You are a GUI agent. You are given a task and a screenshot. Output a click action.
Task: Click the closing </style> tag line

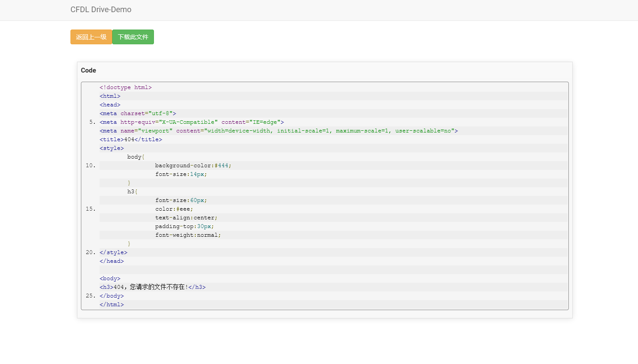click(334, 252)
